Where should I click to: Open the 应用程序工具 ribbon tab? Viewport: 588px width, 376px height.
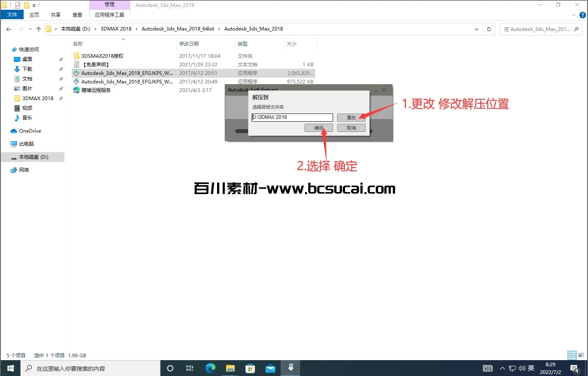tap(109, 15)
